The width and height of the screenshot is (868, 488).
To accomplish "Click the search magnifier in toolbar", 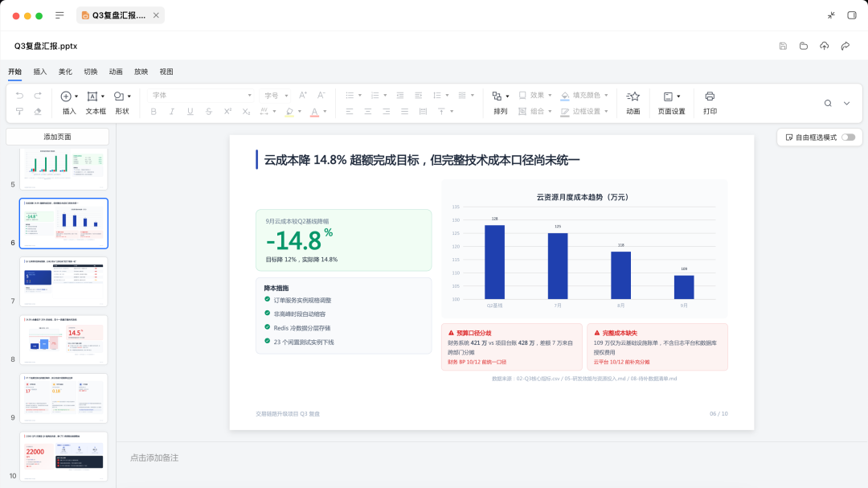I will coord(828,103).
